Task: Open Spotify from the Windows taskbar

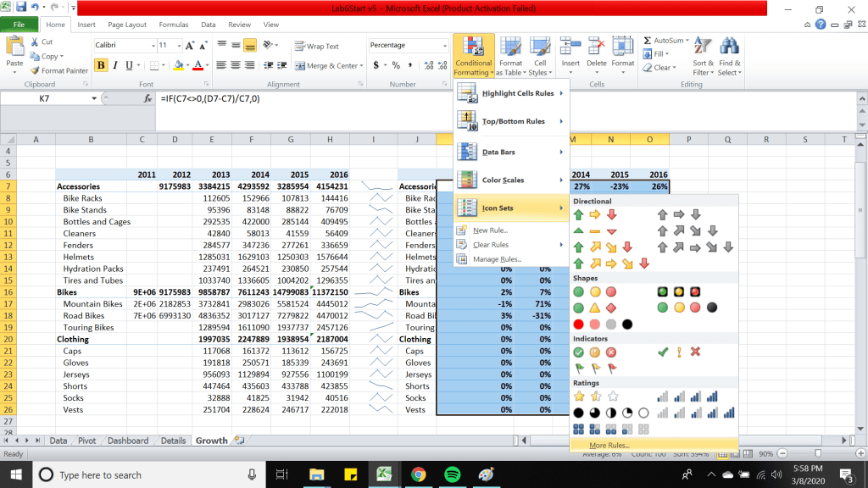Action: coord(451,474)
